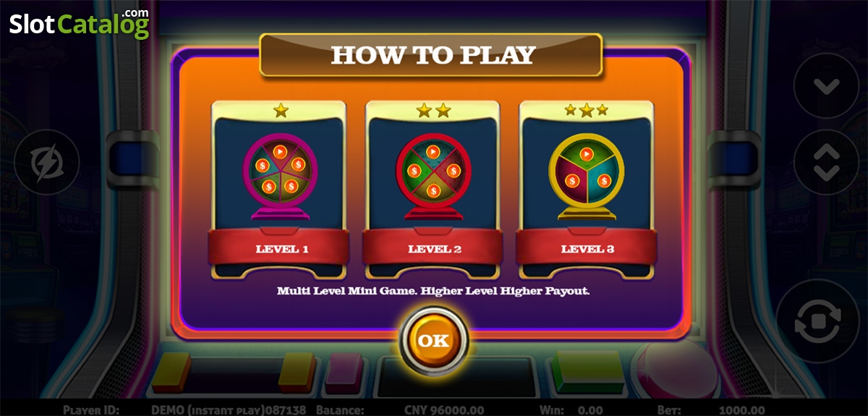
Task: Click the single star above Level 1
Action: 281,111
